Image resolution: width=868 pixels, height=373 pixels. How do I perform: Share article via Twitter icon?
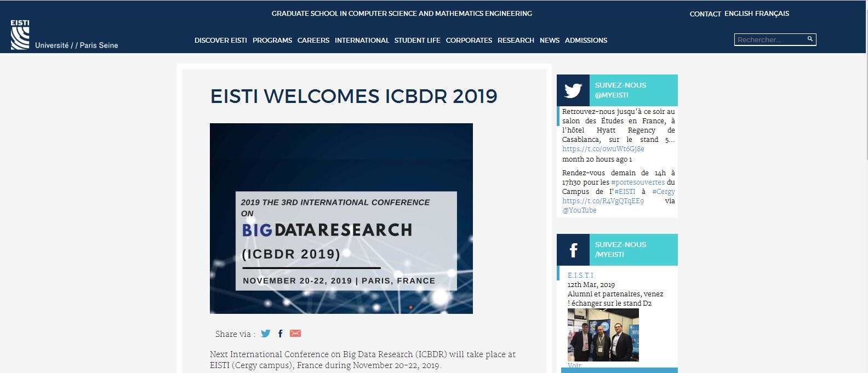266,334
